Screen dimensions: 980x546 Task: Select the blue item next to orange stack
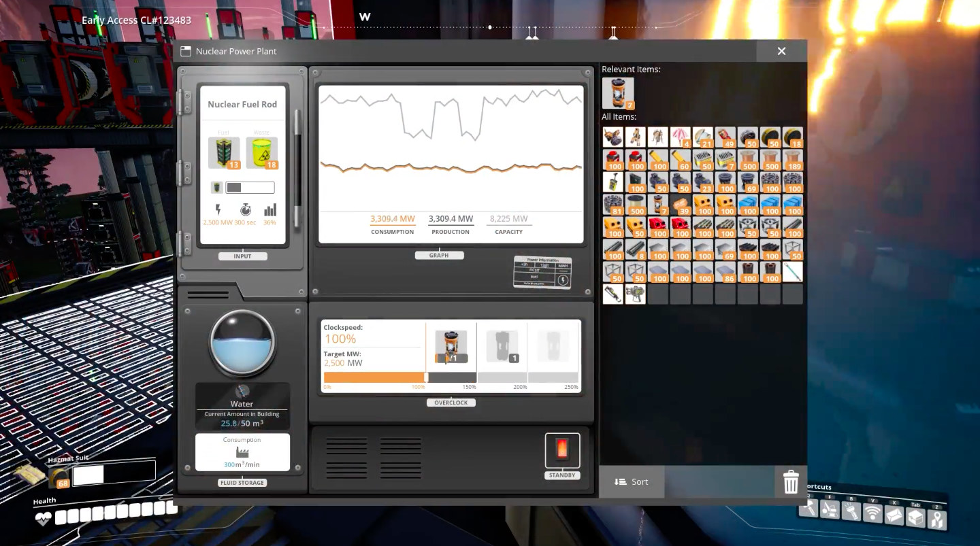pos(747,205)
